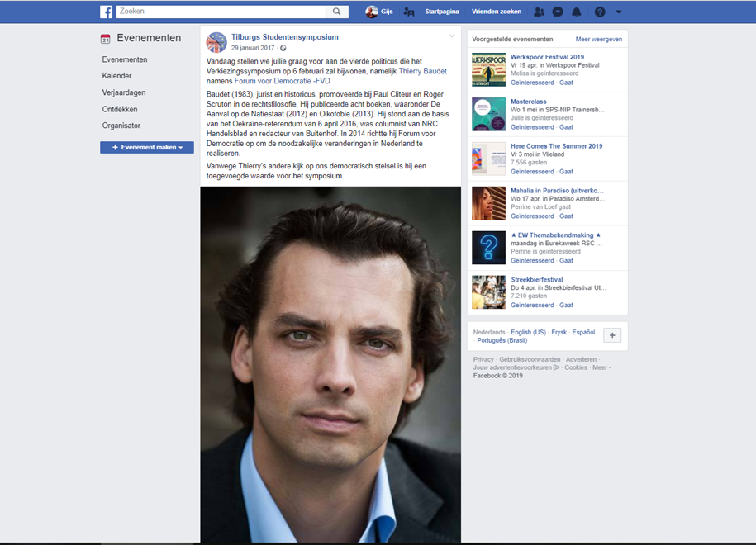Viewport: 756px width, 545px height.
Task: Click the search magnifier button
Action: coord(336,12)
